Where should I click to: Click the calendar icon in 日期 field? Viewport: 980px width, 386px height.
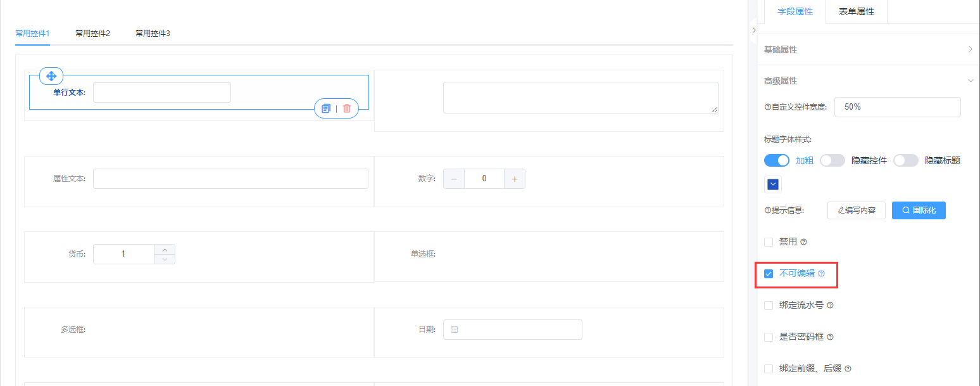[x=455, y=330]
